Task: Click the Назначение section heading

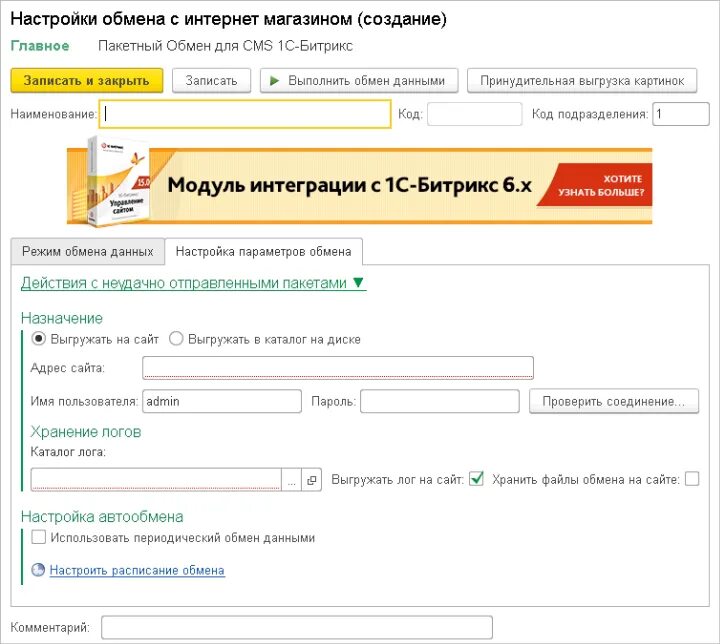Action: [x=62, y=318]
